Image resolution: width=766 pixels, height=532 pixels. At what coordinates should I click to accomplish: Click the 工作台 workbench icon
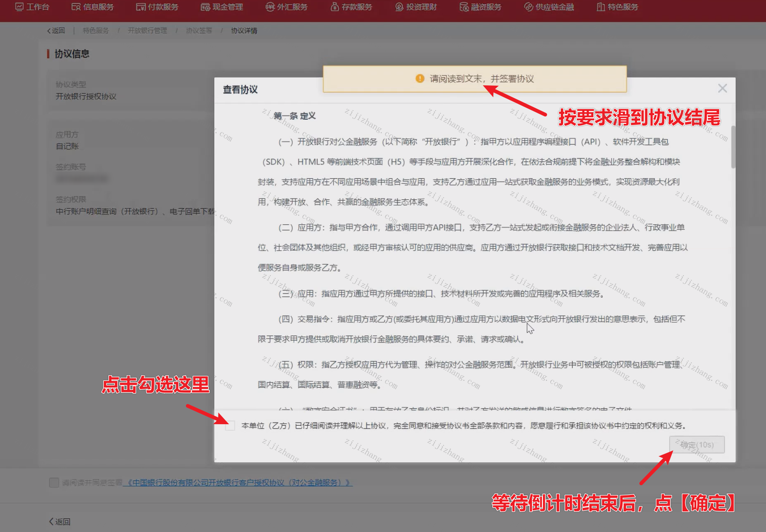[19, 7]
